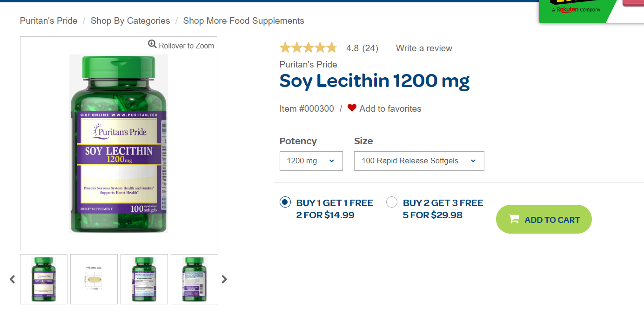Viewport: 644px width, 316px height.
Task: Click the Rollover to Zoom magnifier icon
Action: tap(152, 44)
